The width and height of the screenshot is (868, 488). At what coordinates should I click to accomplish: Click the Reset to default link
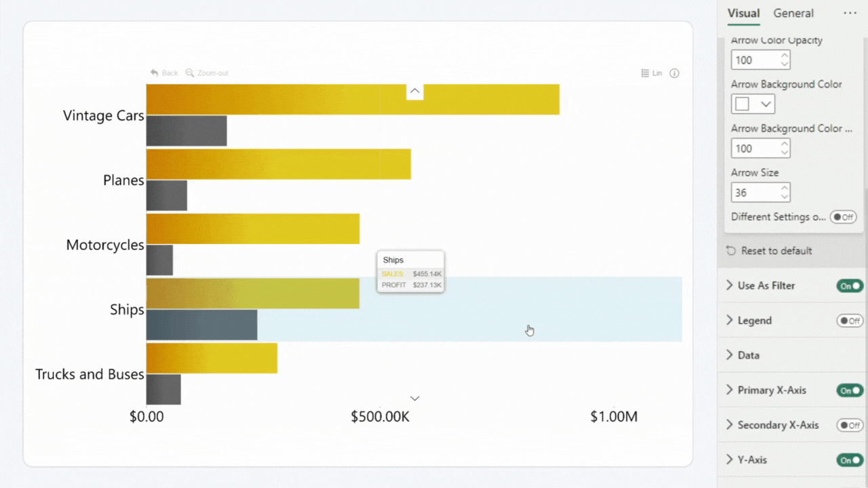776,251
